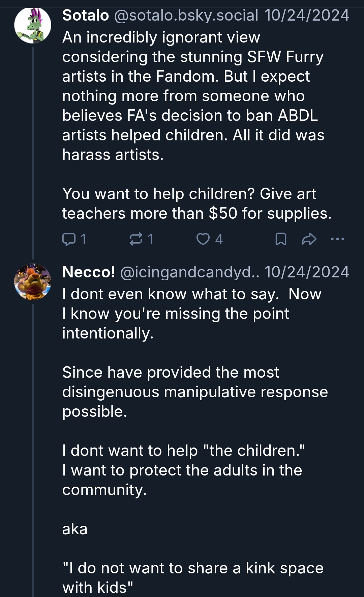Click the Necco! display name
This screenshot has height=597, width=364.
point(89,272)
